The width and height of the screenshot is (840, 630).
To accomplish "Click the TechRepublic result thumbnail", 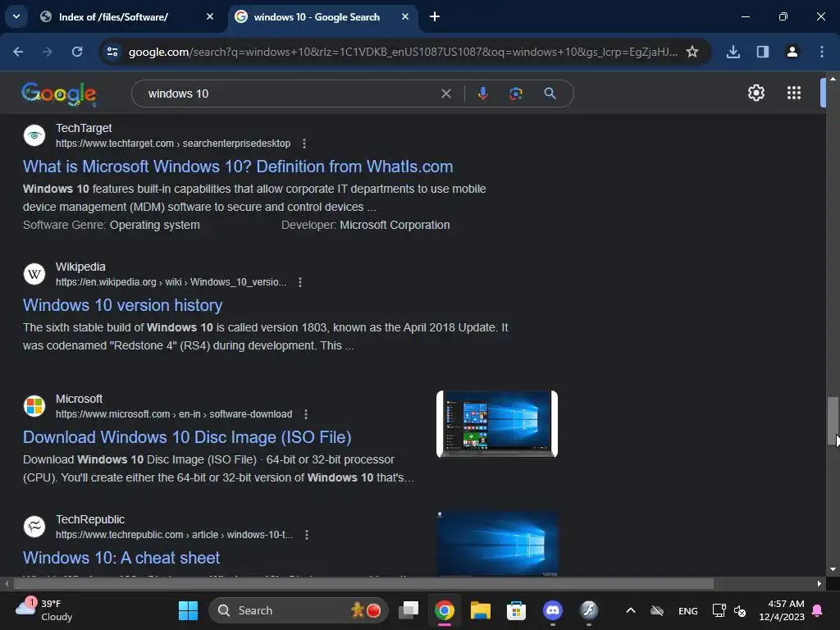I will click(x=497, y=543).
